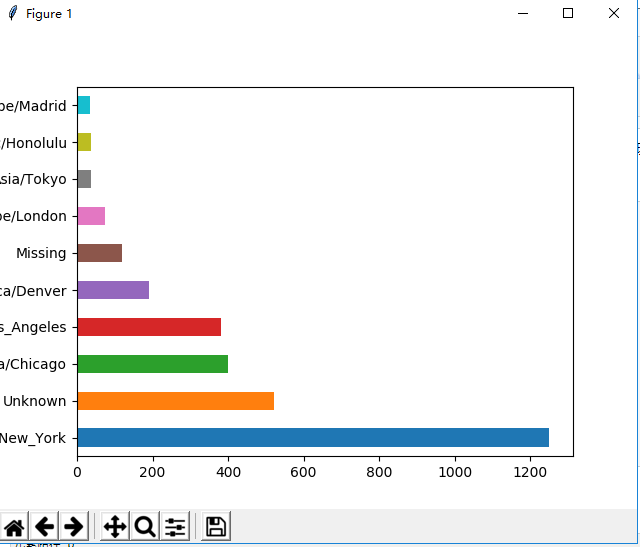This screenshot has height=547, width=640.
Task: Open Configure subplots sliders icon
Action: click(x=175, y=526)
